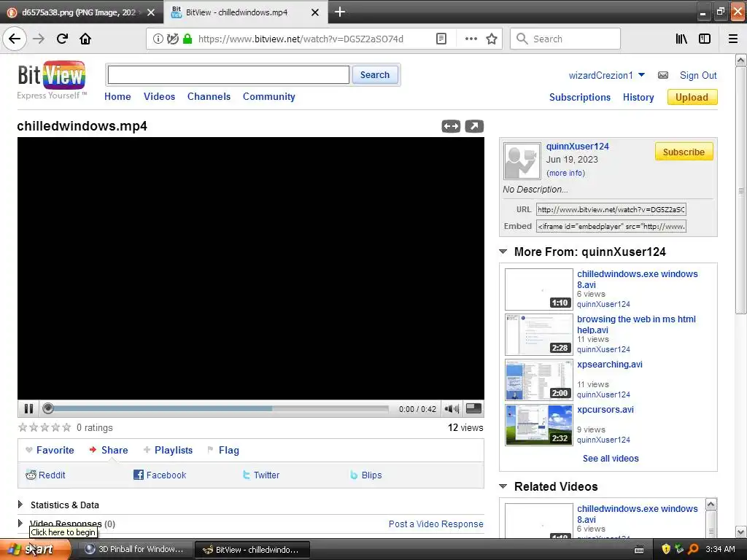The image size is (747, 560).
Task: Click See all videos link
Action: coord(611,458)
